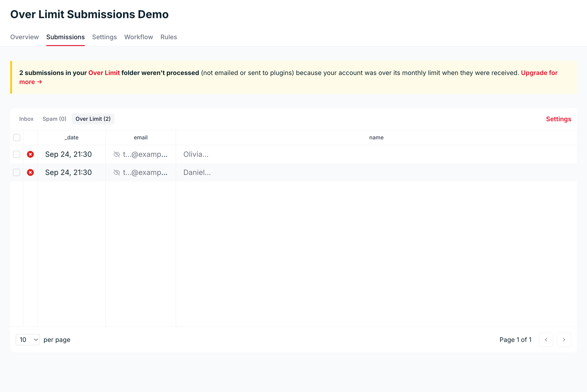Go to previous page arrow
The width and height of the screenshot is (587, 392).
546,339
